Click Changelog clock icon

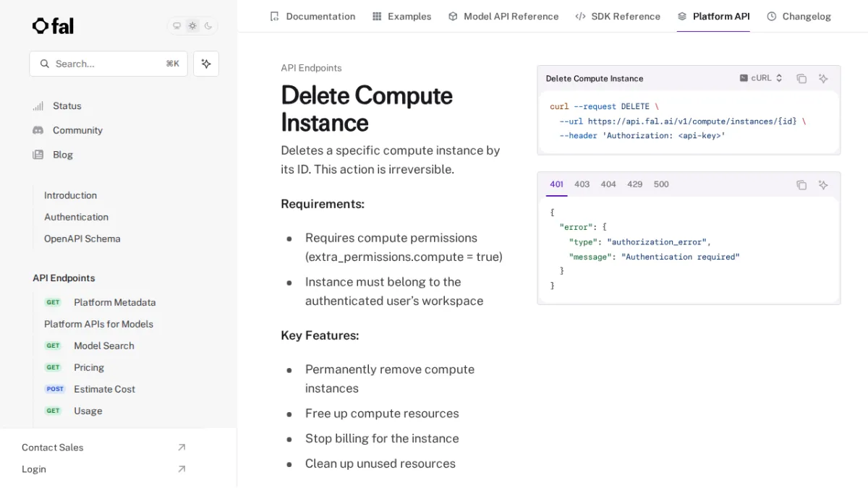point(772,16)
